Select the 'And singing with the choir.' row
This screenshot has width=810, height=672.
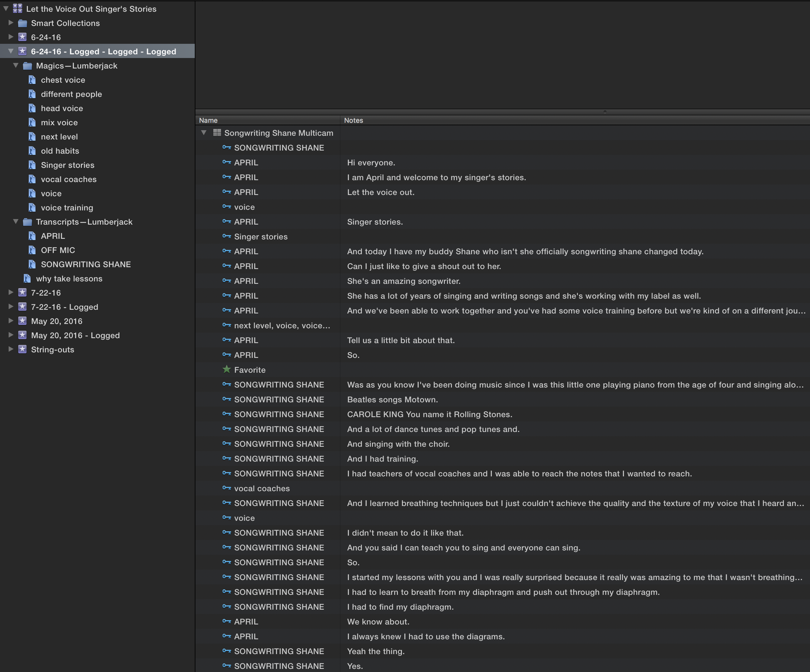pyautogui.click(x=503, y=444)
